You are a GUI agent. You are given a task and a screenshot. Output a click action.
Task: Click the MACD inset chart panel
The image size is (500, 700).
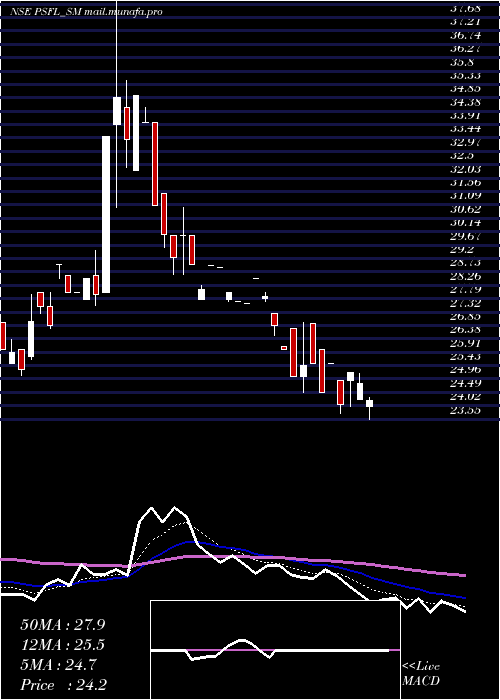pos(275,650)
